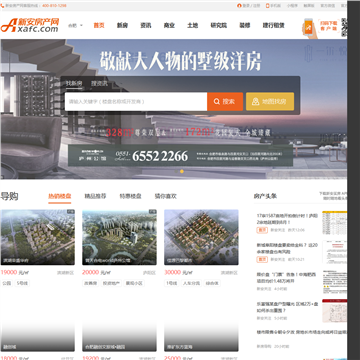The width and height of the screenshot is (360, 360).
Task: Open the 19000 元/㎡ property thumbnail
Action: click(x=37, y=237)
